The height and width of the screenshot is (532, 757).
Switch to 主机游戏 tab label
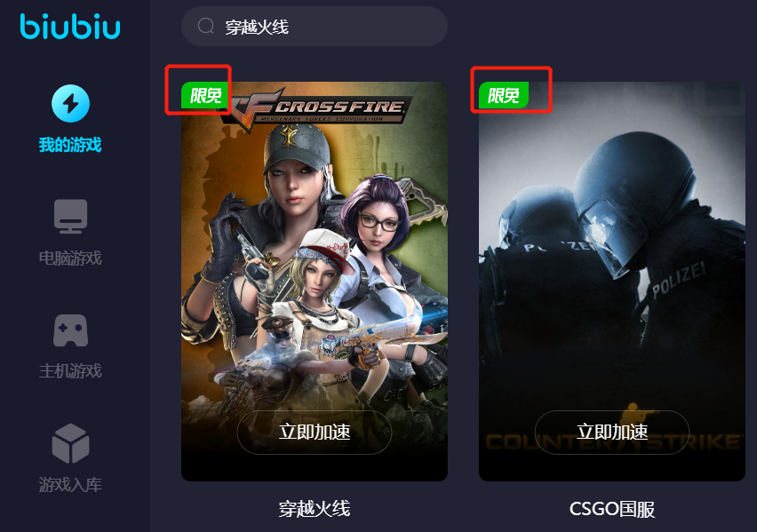click(70, 370)
